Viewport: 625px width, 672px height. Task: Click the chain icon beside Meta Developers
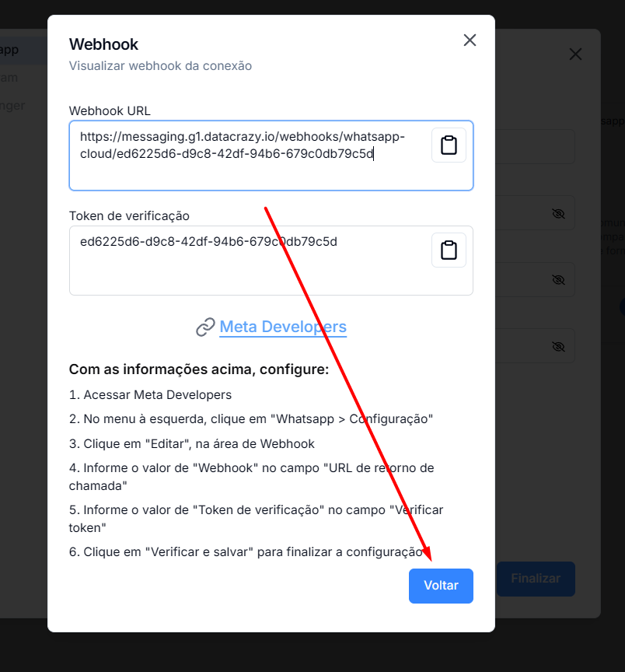click(x=206, y=327)
